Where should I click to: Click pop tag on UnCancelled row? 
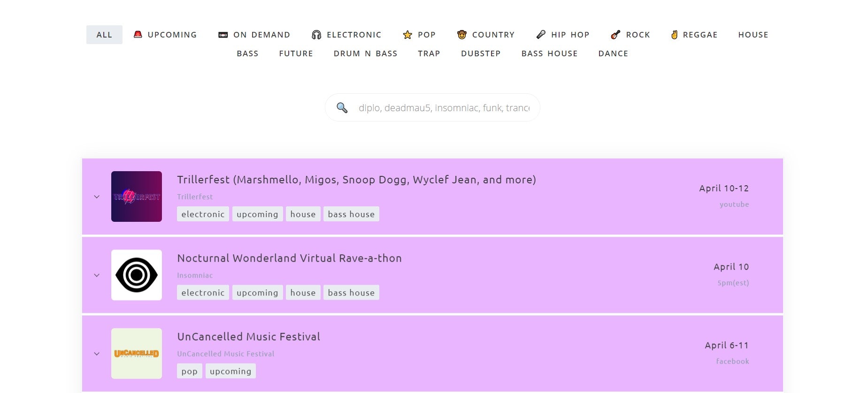point(190,371)
